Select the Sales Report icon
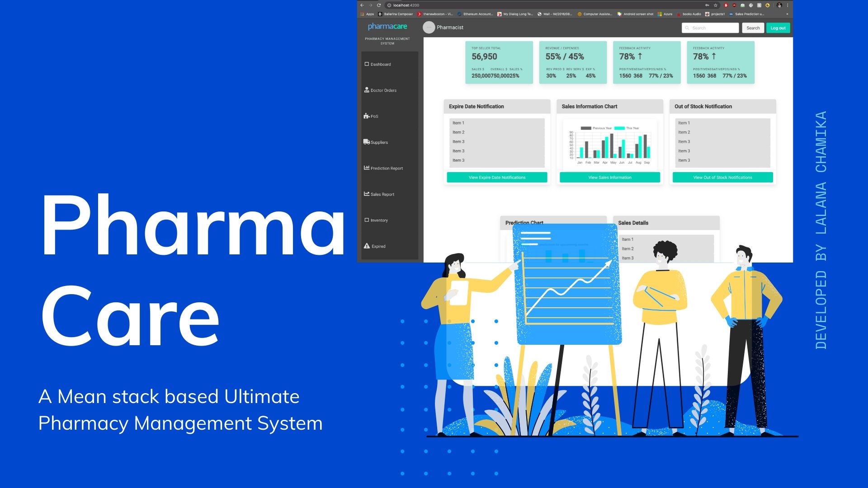This screenshot has height=488, width=868. pyautogui.click(x=366, y=194)
